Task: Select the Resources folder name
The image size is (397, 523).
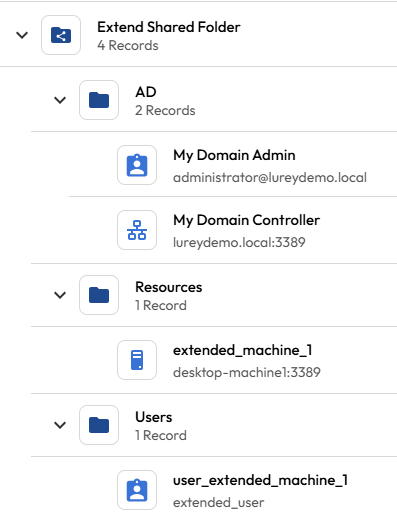Action: coord(168,287)
